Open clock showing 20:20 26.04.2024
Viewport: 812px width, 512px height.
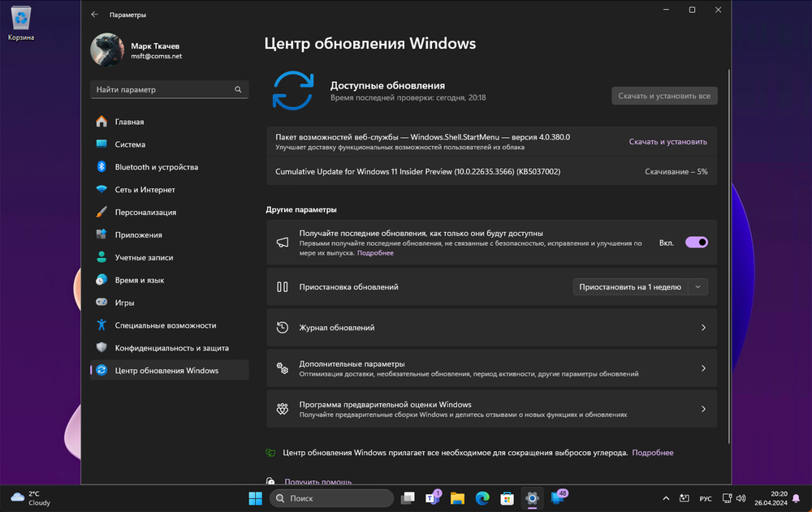pos(771,498)
